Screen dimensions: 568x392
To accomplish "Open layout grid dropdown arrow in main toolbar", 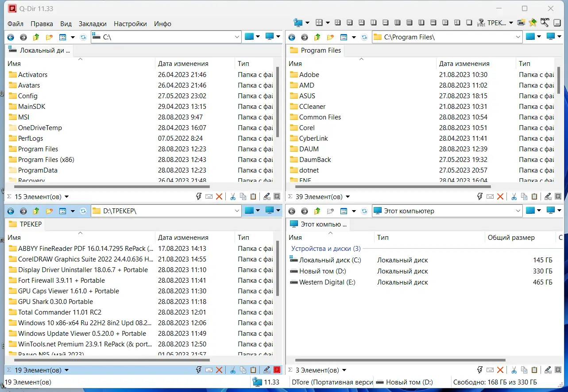I will tap(328, 23).
